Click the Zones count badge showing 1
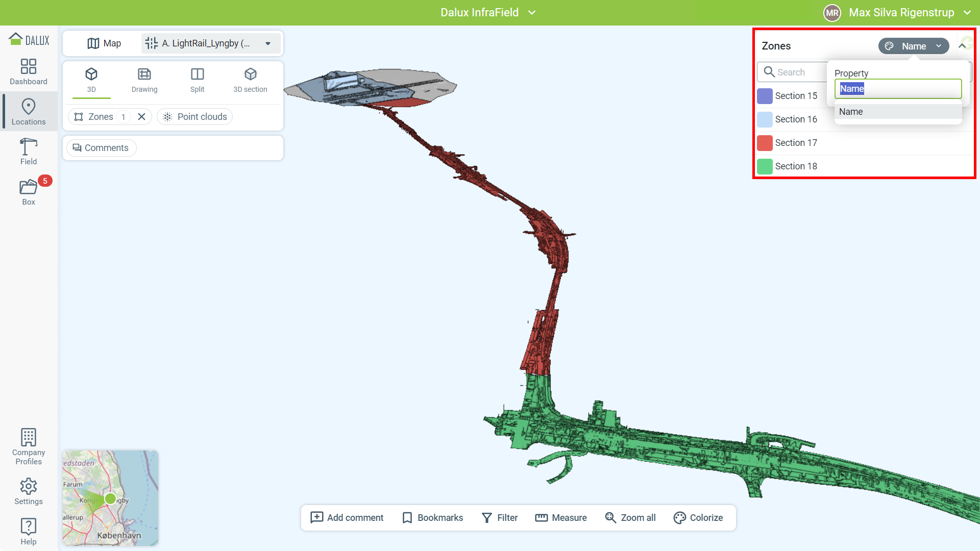 123,117
